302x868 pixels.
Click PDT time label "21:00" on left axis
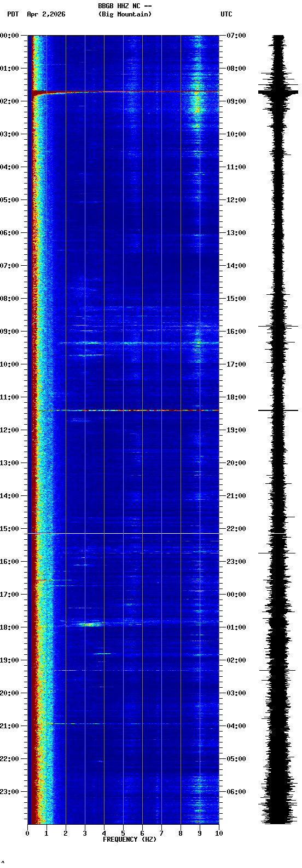(10, 726)
